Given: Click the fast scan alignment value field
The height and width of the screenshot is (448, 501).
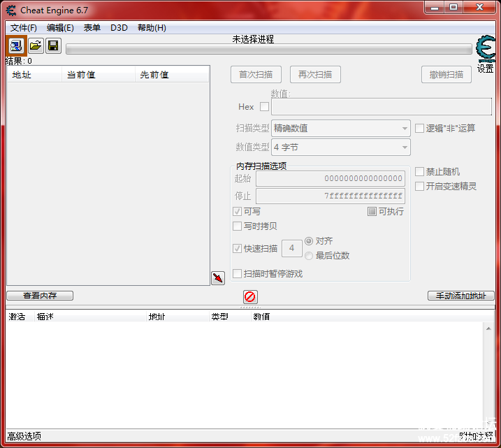Looking at the screenshot, I should [291, 248].
